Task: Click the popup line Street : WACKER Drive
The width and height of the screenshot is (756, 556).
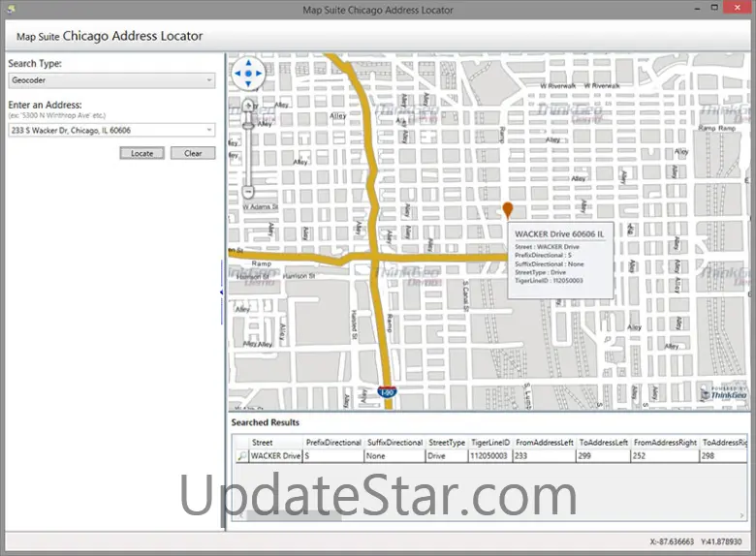Action: click(x=547, y=247)
